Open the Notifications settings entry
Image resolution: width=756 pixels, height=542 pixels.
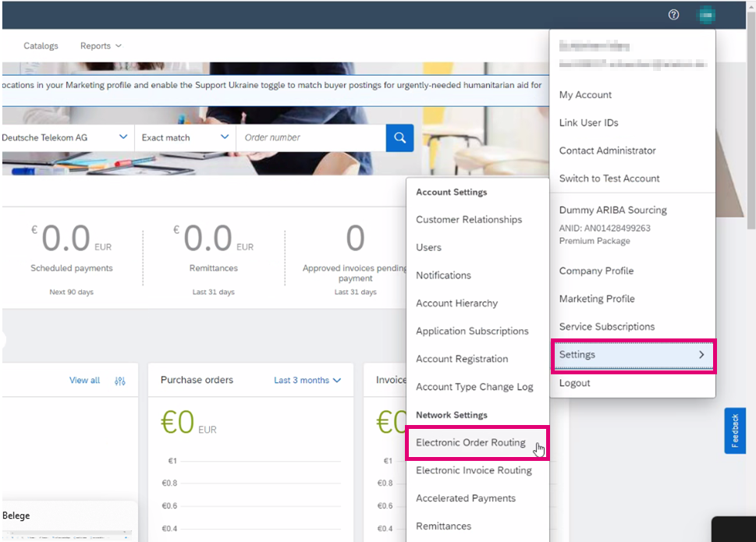(x=443, y=275)
